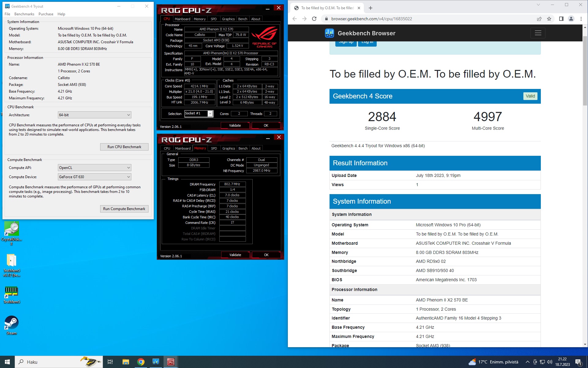588x368 pixels.
Task: Share this page icon in address bar
Action: coord(539,19)
